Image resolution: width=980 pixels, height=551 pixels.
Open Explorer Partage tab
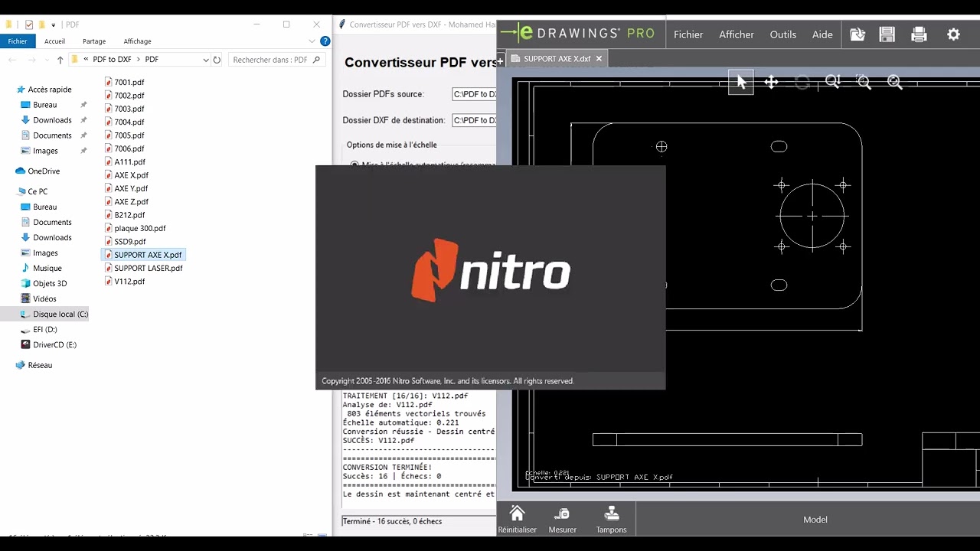[94, 41]
